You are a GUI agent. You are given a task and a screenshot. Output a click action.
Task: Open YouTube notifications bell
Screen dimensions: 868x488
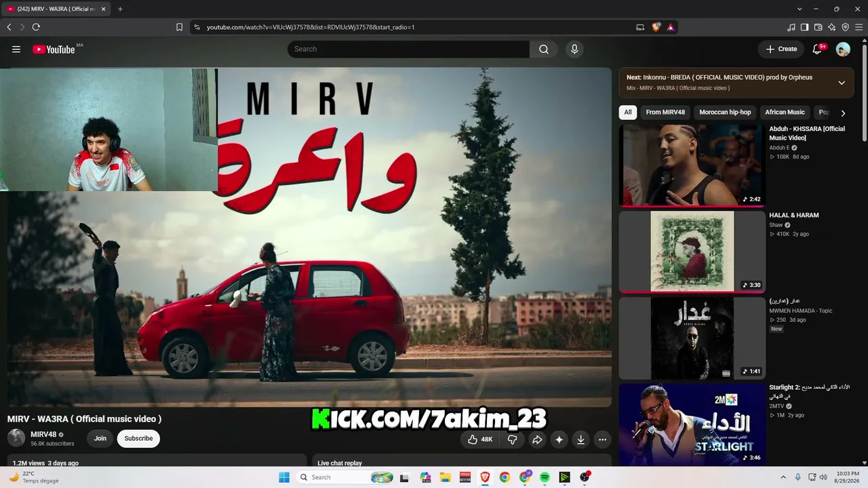(817, 49)
